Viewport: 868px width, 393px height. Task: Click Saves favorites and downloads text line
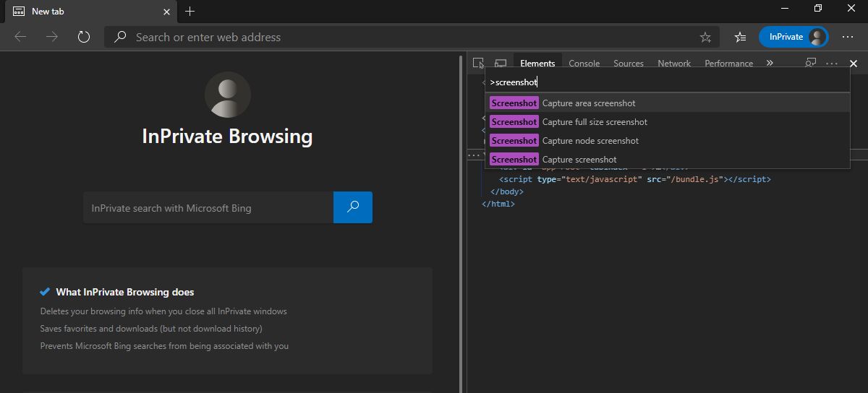click(x=151, y=329)
